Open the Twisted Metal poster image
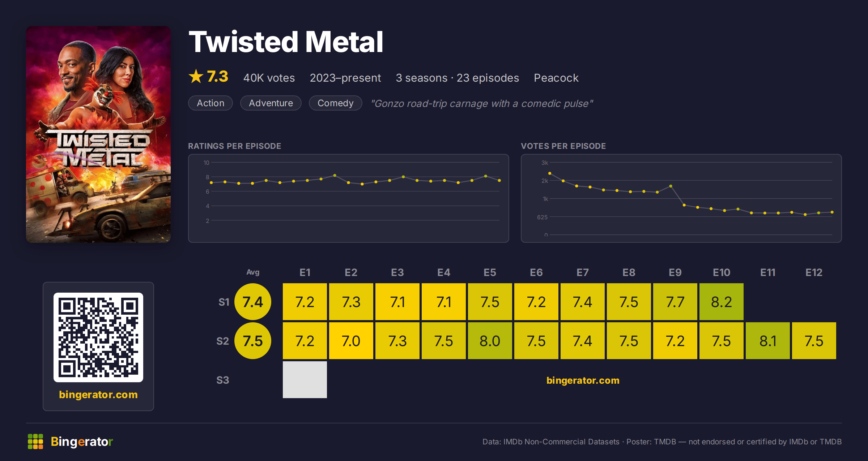 98,134
